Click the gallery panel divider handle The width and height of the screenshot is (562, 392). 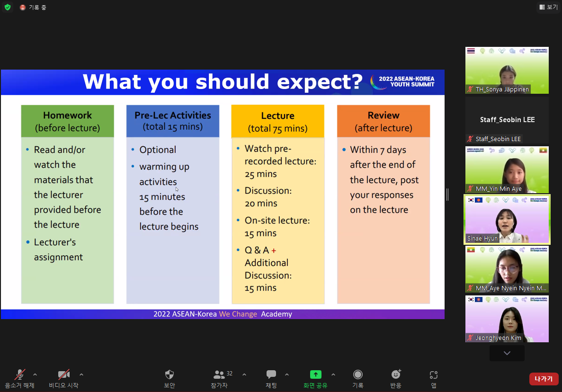point(447,194)
